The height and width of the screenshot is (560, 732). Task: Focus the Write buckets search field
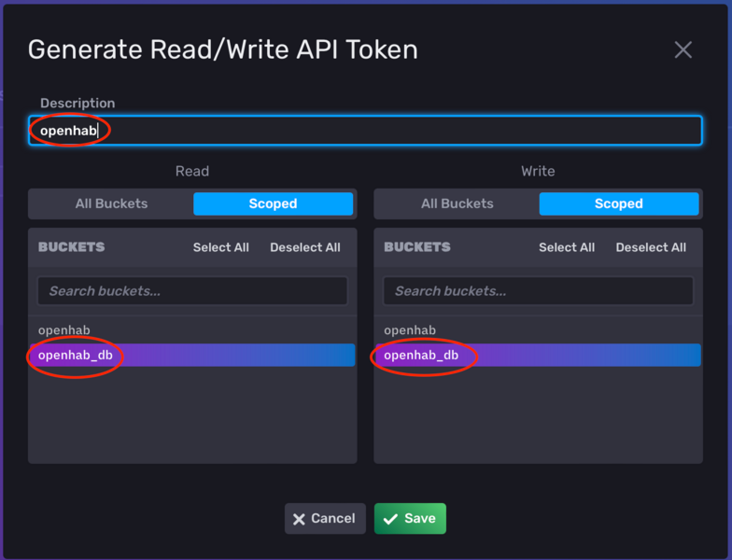click(538, 291)
